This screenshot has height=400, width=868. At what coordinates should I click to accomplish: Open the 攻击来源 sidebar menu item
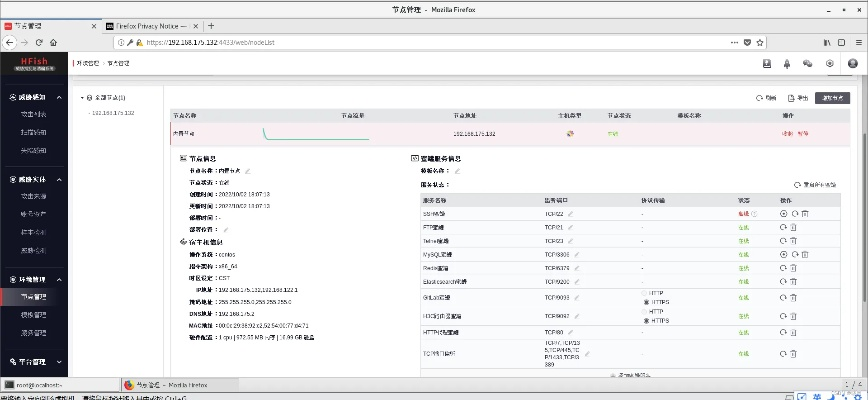(34, 196)
